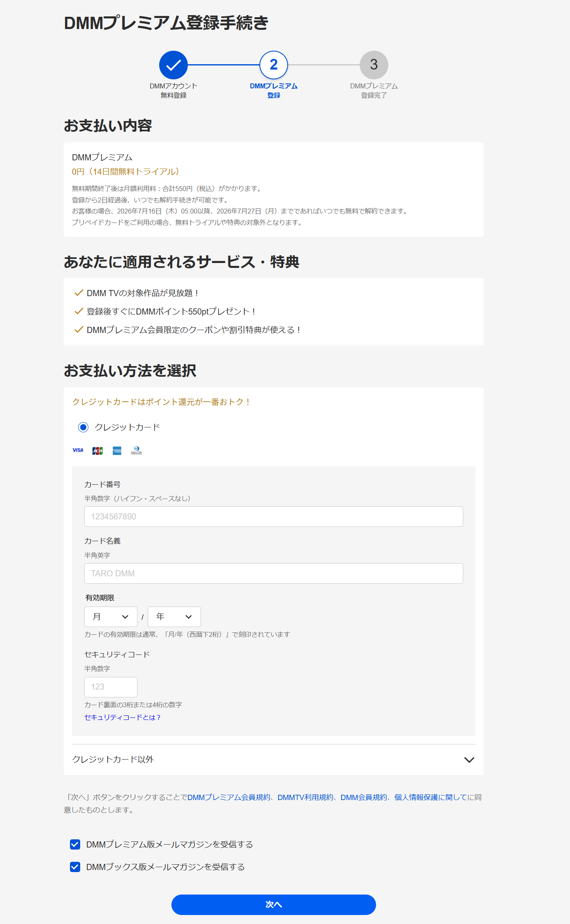Click checkmark icon beside DMM TV見放題 benefit
Viewport: 570px width, 924px height.
79,293
